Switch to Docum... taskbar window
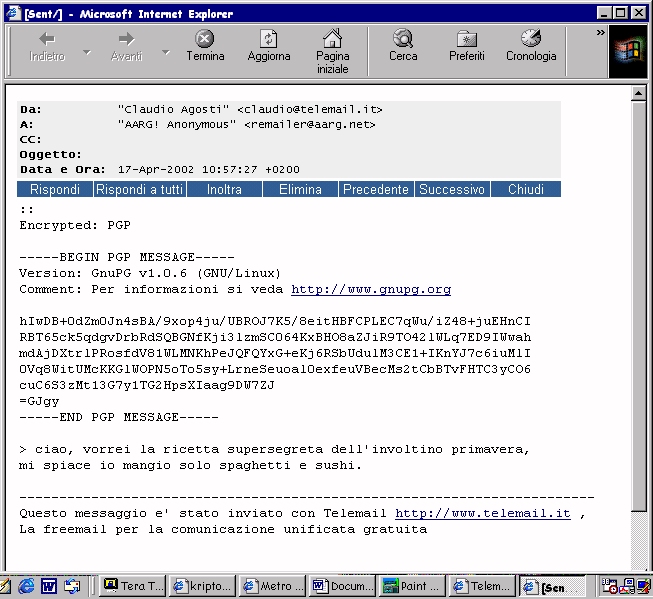This screenshot has width=653, height=599. tap(342, 586)
